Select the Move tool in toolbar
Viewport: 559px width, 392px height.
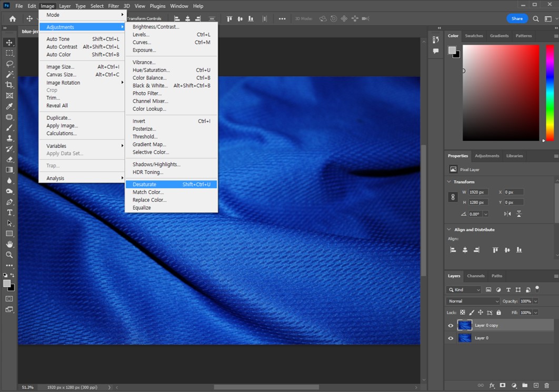[x=9, y=43]
